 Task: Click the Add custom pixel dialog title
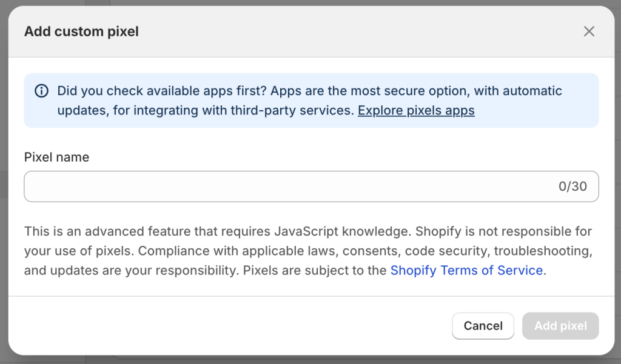point(81,31)
